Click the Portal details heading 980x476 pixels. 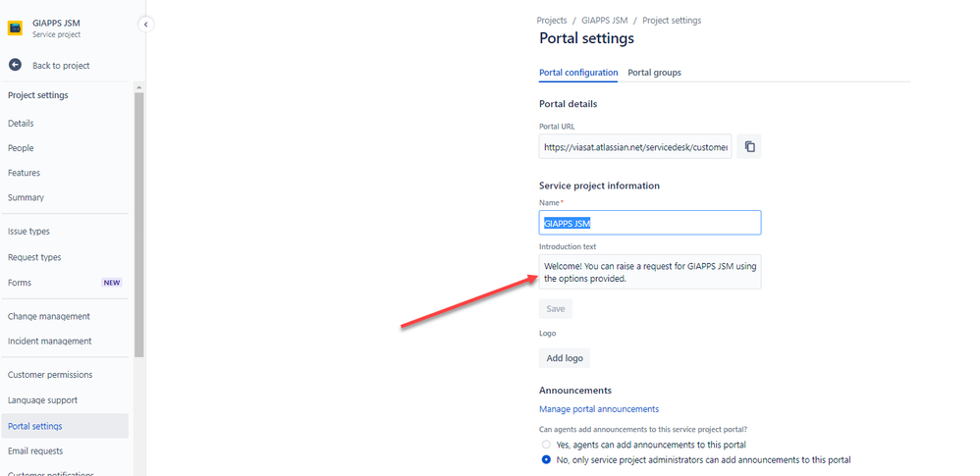coord(569,104)
